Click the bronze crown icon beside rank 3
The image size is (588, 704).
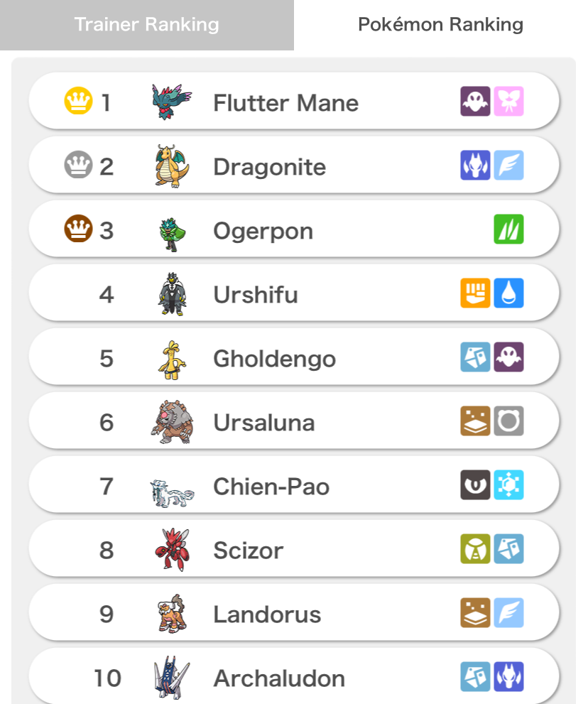pos(79,229)
